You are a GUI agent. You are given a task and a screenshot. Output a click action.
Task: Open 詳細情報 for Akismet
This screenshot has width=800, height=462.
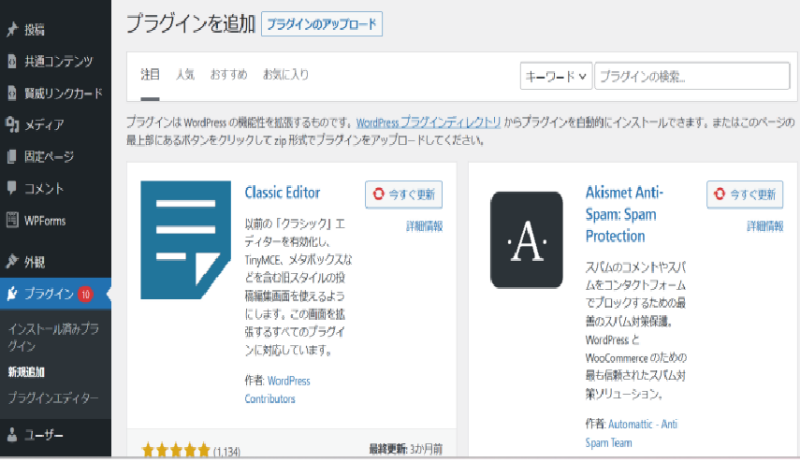(x=765, y=226)
